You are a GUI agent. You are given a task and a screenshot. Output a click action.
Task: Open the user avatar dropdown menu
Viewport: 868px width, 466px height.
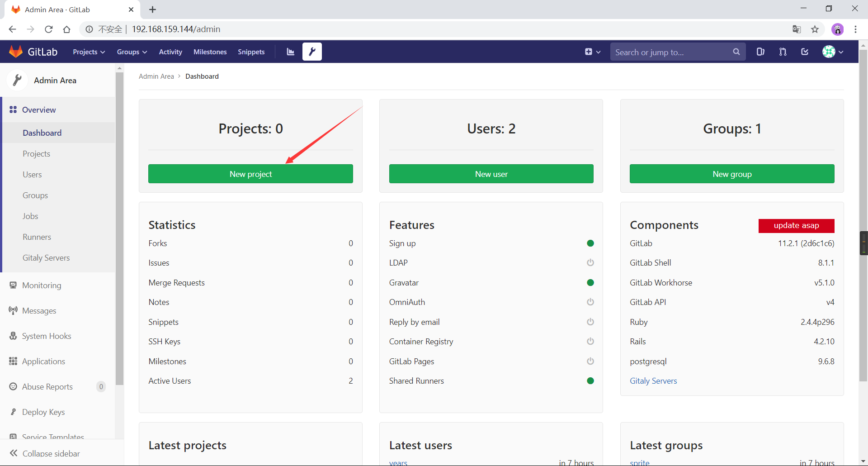tap(833, 52)
